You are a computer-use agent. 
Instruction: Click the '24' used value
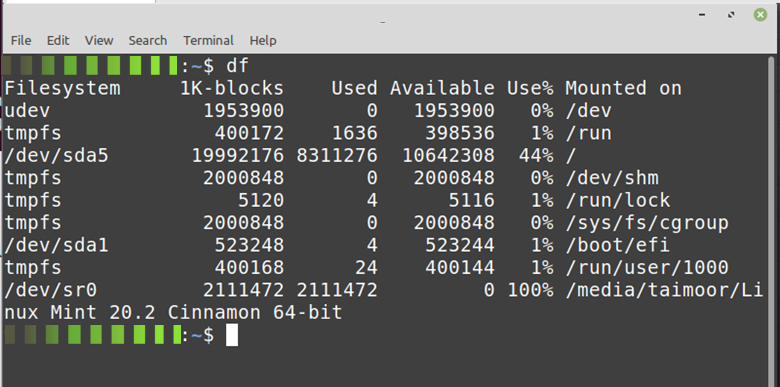click(x=366, y=268)
